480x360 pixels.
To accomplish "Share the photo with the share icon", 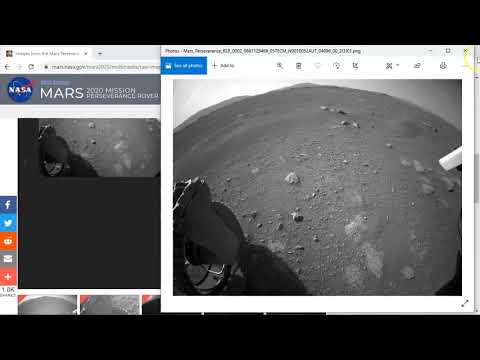I will coord(417,66).
